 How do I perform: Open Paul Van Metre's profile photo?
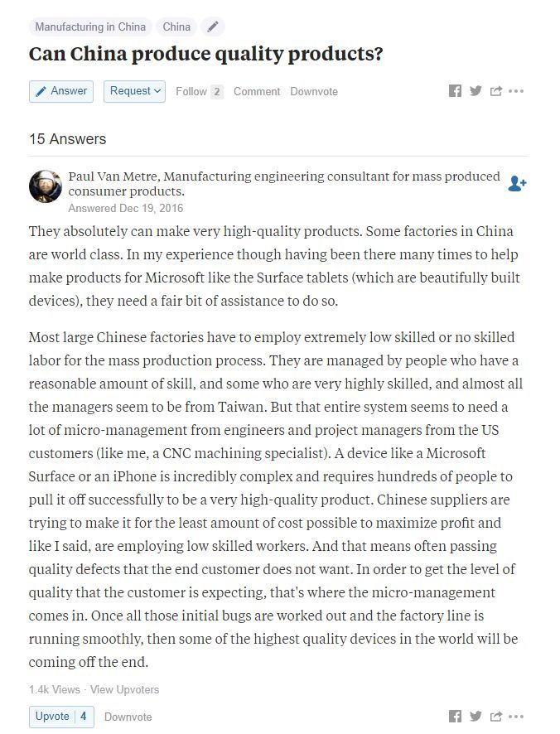click(x=46, y=186)
